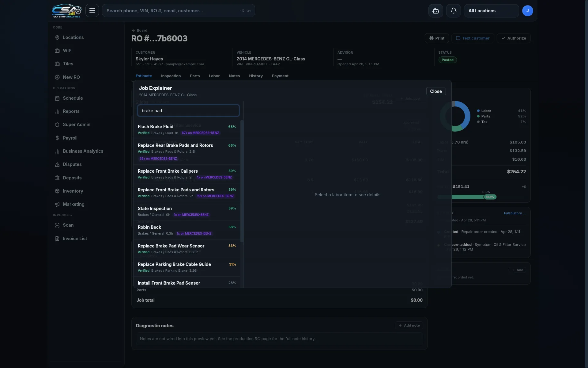The image size is (588, 368).
Task: Open Inventory box icon
Action: (57, 191)
